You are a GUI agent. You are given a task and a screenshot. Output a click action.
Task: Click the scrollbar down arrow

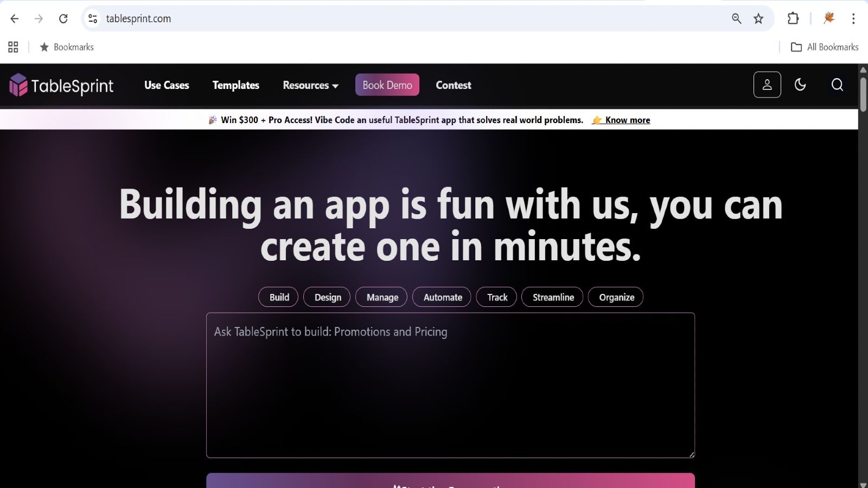coord(863,484)
